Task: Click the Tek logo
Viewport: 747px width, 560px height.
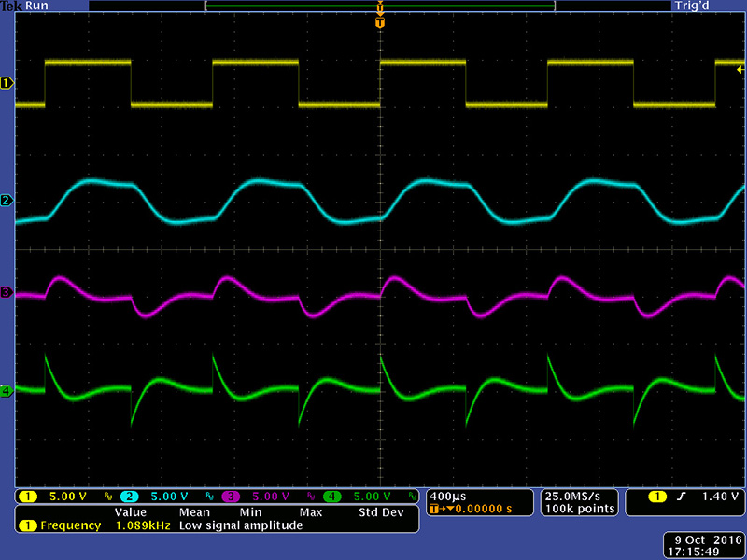Action: tap(11, 7)
